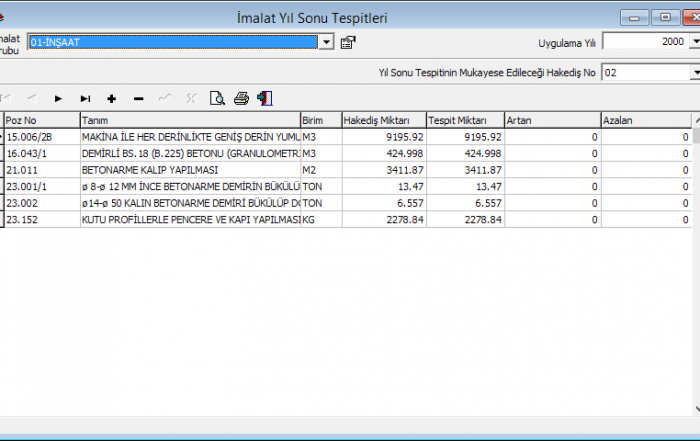Click the Tespit Miktarı column header

pos(464,120)
